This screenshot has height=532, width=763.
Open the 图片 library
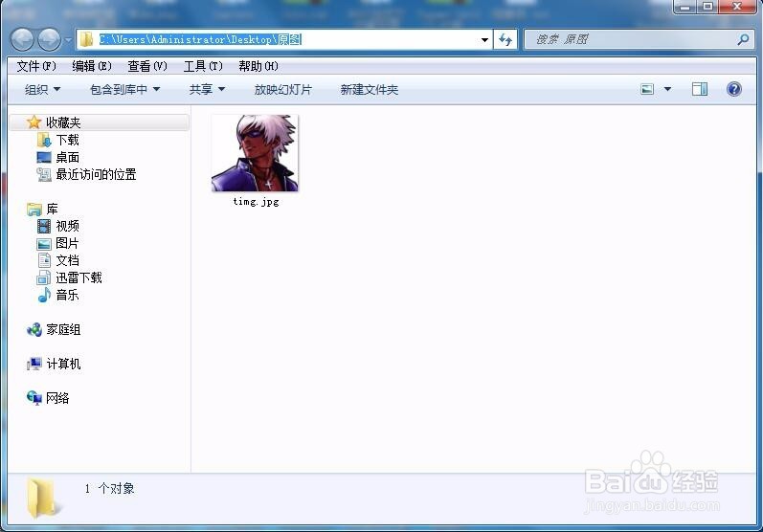[x=67, y=243]
